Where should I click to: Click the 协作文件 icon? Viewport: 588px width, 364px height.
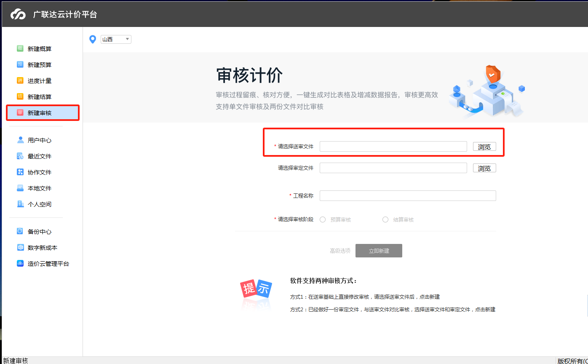click(x=20, y=172)
